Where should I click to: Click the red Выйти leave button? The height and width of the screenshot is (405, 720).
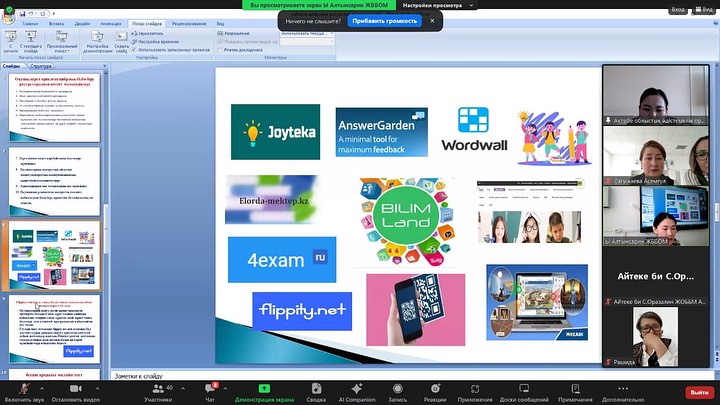699,392
